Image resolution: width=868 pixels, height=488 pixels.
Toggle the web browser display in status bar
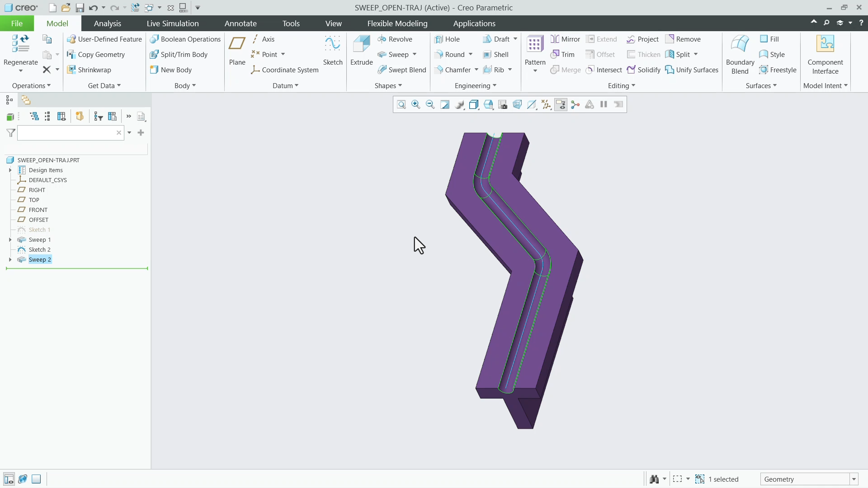click(x=23, y=479)
